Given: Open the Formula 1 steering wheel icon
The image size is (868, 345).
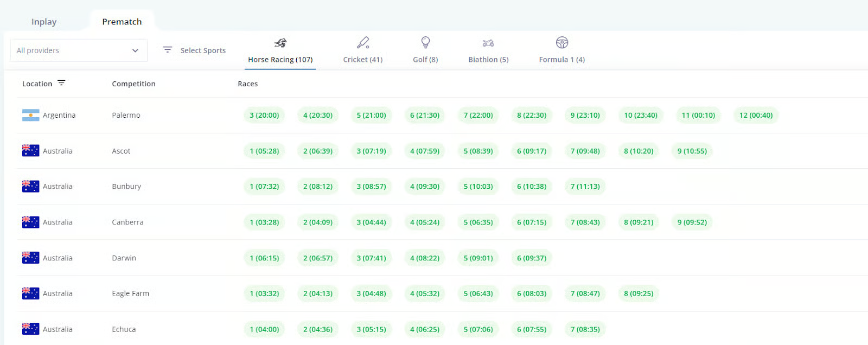Looking at the screenshot, I should 561,42.
